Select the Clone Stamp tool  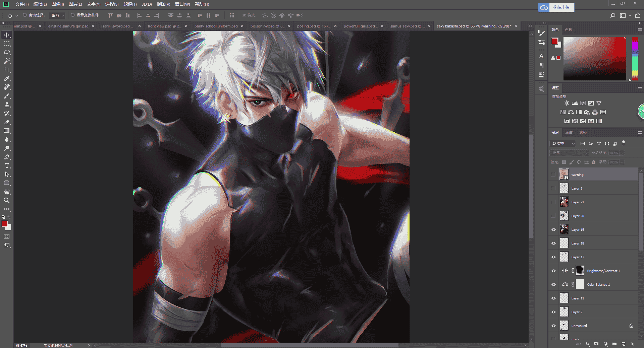point(7,105)
